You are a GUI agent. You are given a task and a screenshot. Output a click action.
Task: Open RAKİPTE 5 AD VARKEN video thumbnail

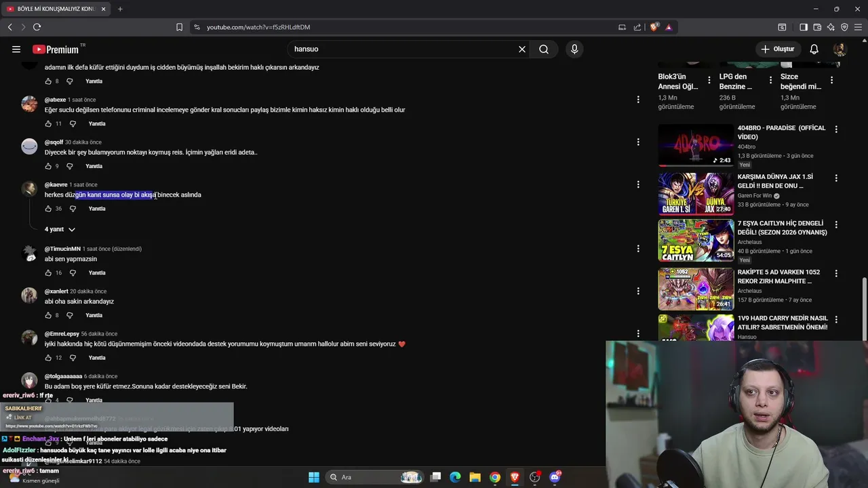tap(696, 289)
